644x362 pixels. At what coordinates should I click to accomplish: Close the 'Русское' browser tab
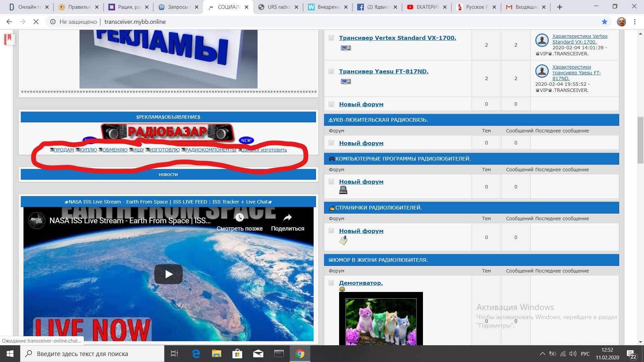point(494,7)
